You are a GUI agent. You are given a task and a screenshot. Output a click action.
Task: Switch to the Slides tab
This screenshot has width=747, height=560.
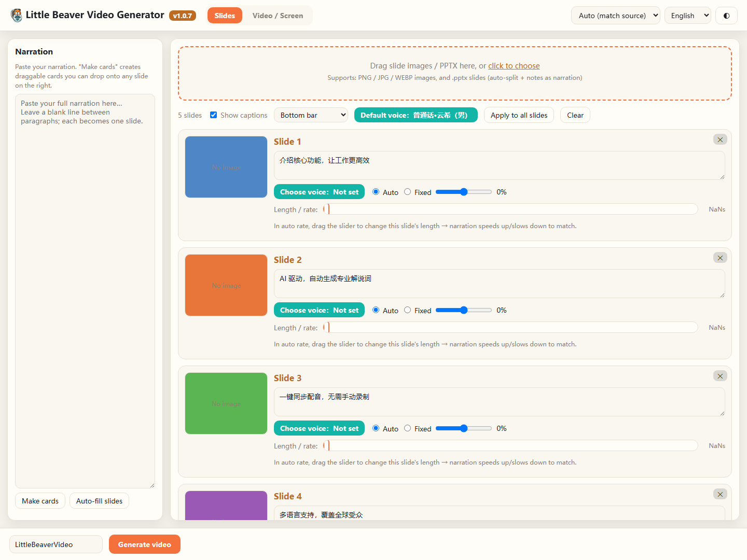[x=225, y=16]
